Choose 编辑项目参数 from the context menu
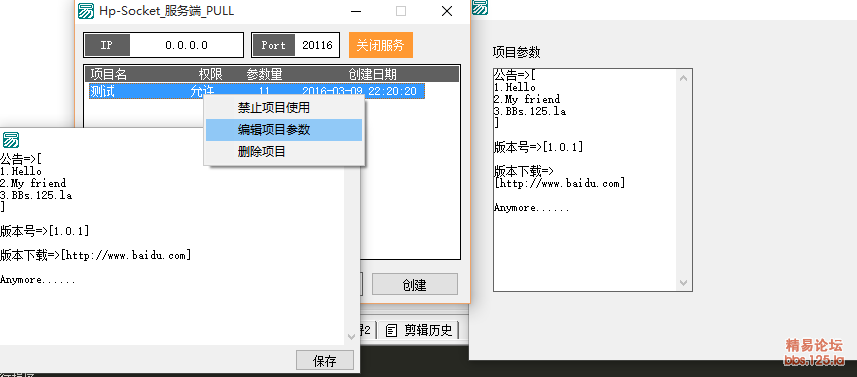 pyautogui.click(x=284, y=129)
